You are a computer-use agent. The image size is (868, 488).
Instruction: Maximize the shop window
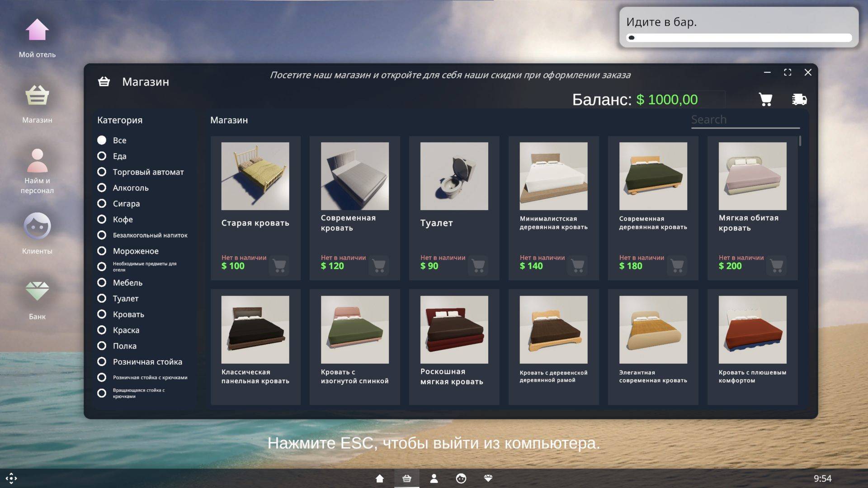click(788, 72)
